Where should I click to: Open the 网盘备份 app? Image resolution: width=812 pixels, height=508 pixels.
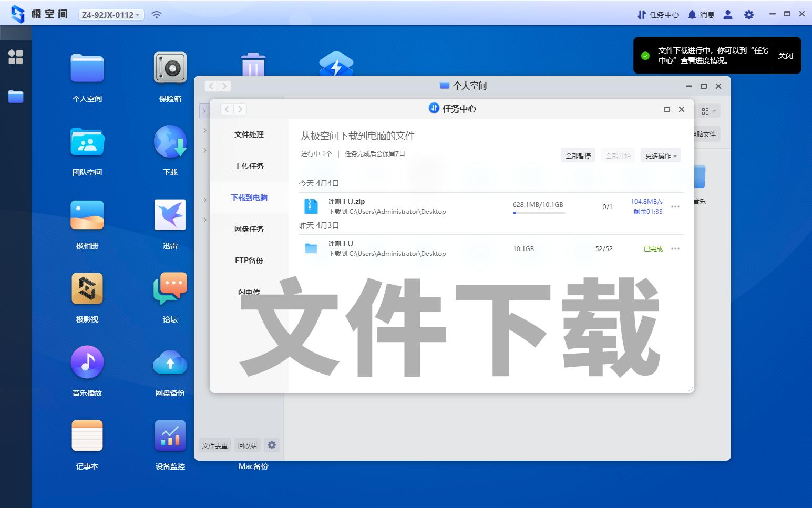169,362
